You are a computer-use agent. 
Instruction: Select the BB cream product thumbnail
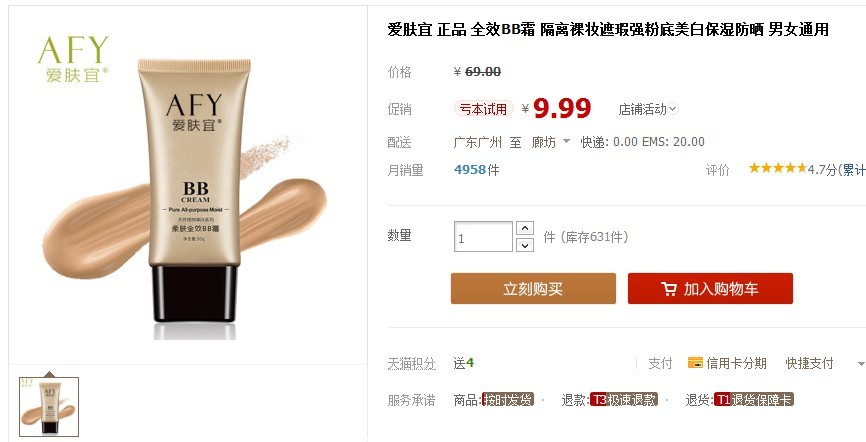click(x=49, y=407)
